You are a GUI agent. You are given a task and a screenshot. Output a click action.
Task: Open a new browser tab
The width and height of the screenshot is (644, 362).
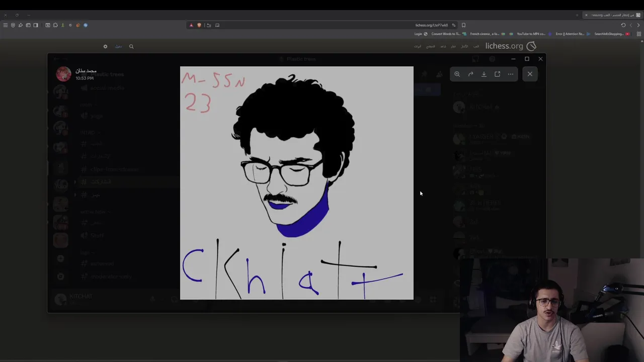(x=577, y=15)
